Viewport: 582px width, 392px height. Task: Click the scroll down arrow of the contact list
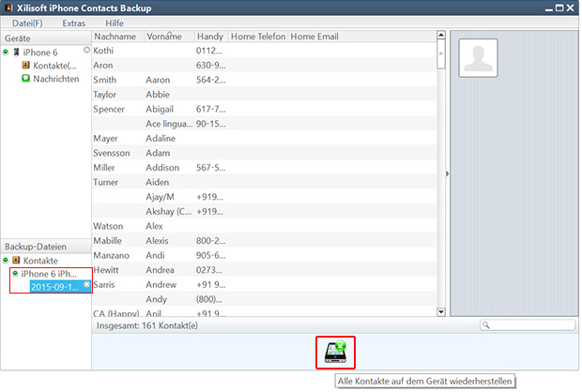(441, 312)
